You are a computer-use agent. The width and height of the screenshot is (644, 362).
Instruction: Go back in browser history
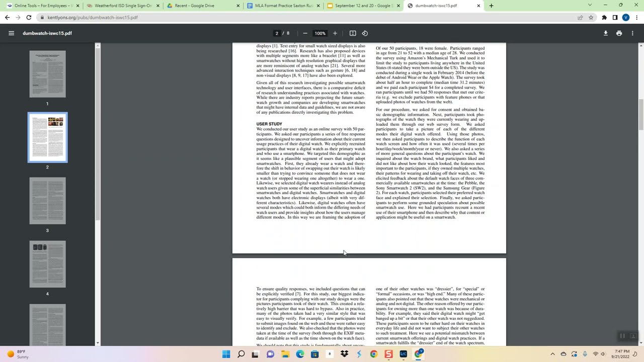coord(7,18)
